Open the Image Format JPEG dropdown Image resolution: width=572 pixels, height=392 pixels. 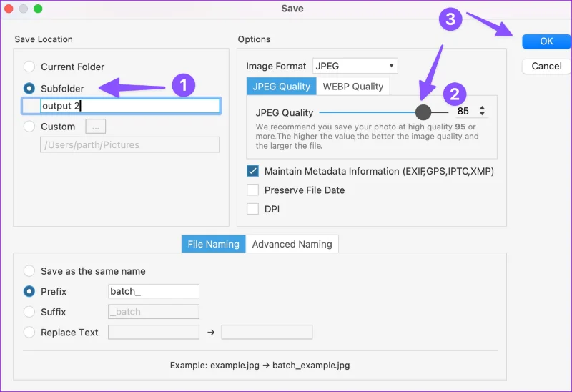point(355,66)
